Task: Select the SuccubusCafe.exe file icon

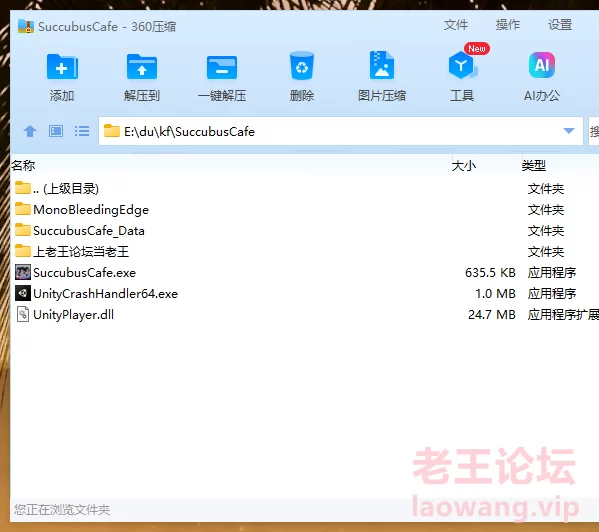Action: 23,272
